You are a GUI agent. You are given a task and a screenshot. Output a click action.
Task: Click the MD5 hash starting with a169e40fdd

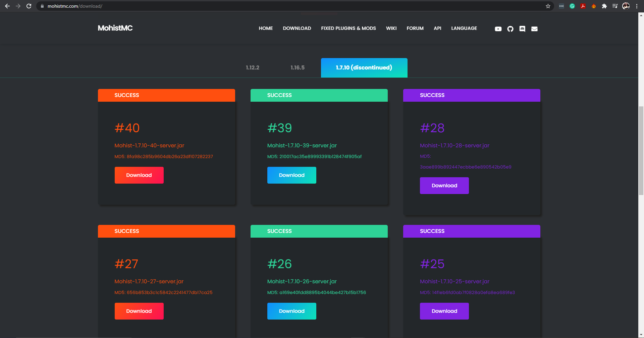point(323,292)
